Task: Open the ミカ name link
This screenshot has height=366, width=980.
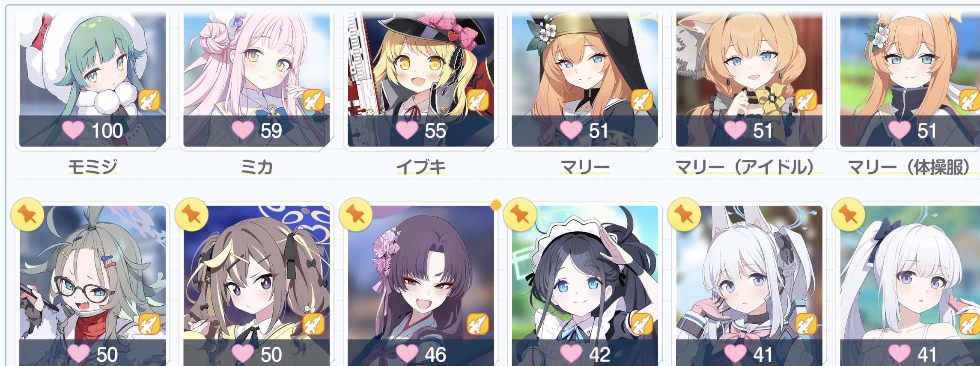Action: (257, 166)
